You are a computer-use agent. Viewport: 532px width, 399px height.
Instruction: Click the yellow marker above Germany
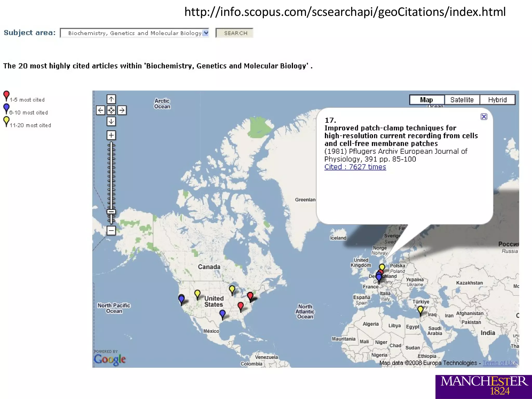coord(382,267)
